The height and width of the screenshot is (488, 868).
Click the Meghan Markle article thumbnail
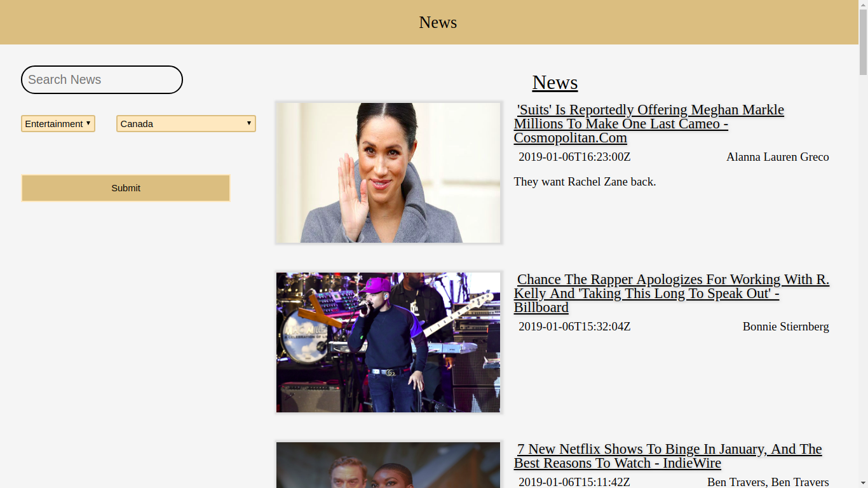(x=388, y=173)
